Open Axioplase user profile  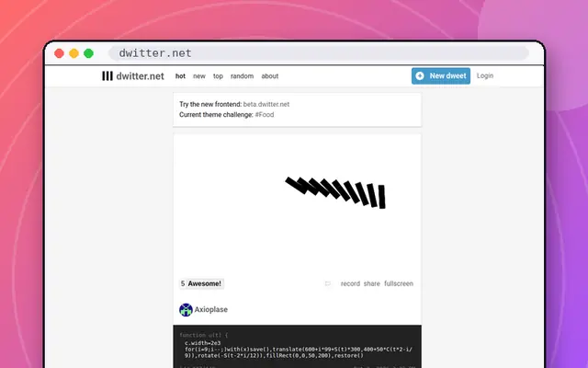(x=211, y=309)
